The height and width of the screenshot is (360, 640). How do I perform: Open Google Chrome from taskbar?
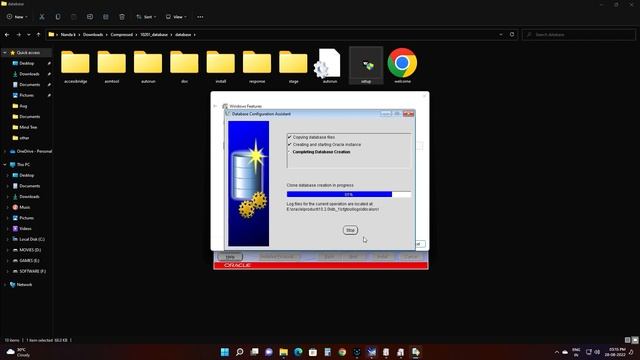coord(342,352)
